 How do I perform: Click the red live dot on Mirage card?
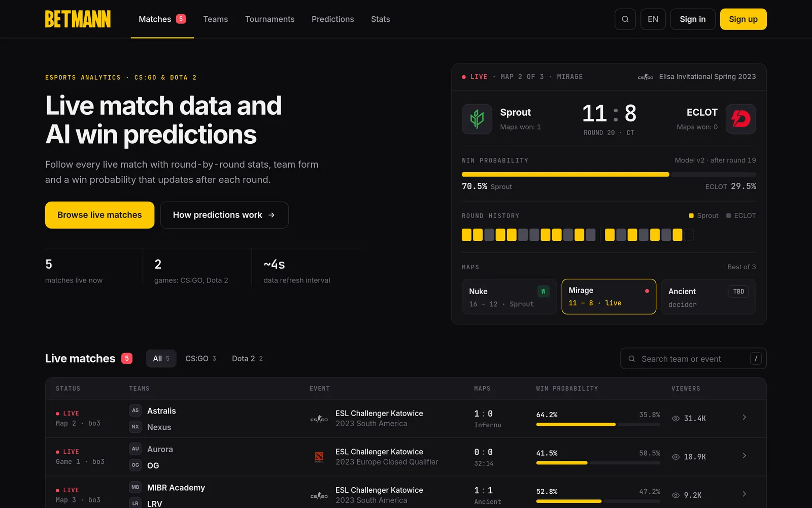(x=647, y=291)
